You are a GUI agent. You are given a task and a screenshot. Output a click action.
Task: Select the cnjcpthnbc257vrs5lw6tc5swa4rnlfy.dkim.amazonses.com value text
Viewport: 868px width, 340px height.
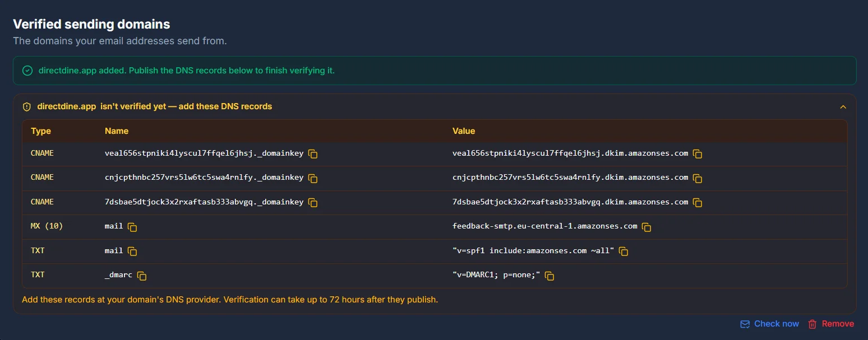click(x=570, y=178)
